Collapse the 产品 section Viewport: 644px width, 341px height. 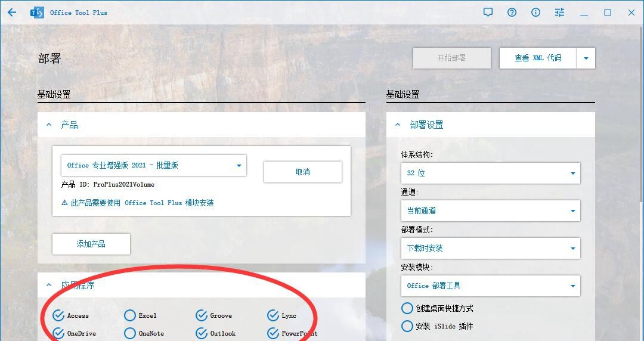tap(49, 125)
